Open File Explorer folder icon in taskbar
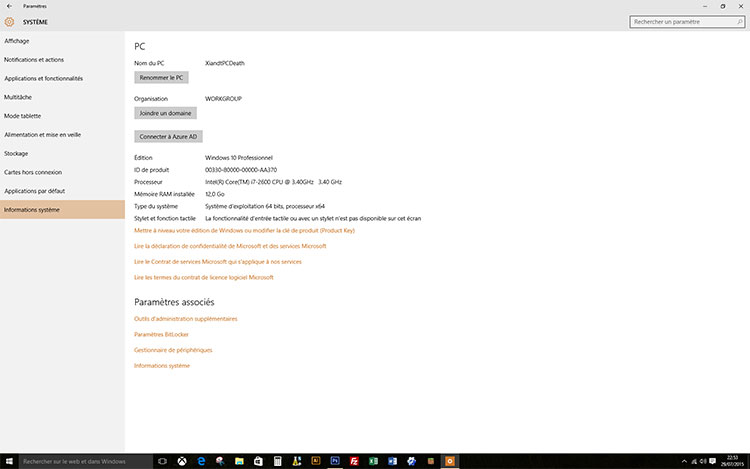 coord(239,461)
